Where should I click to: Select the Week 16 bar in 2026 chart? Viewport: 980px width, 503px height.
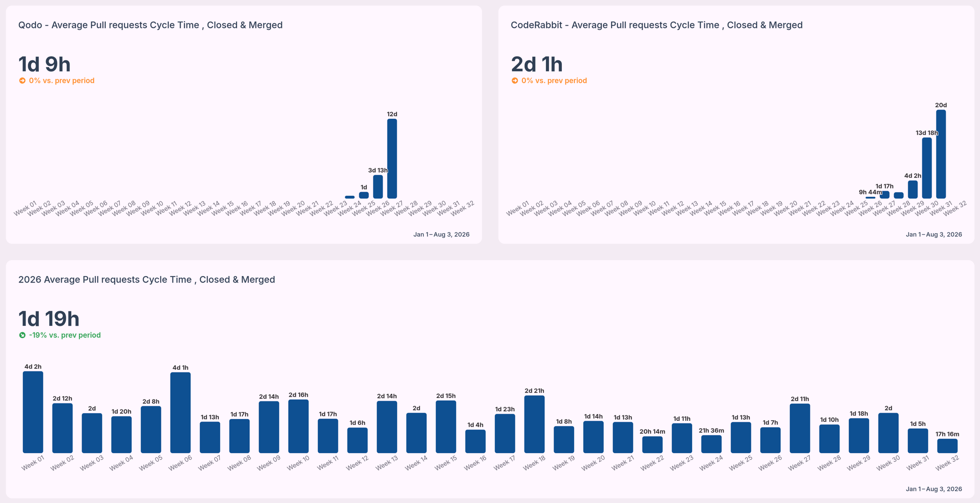pos(476,441)
